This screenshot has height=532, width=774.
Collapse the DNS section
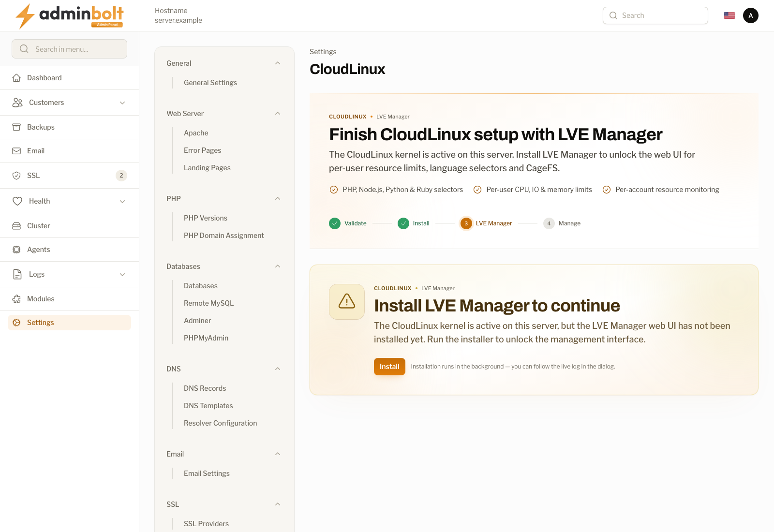[x=278, y=369]
